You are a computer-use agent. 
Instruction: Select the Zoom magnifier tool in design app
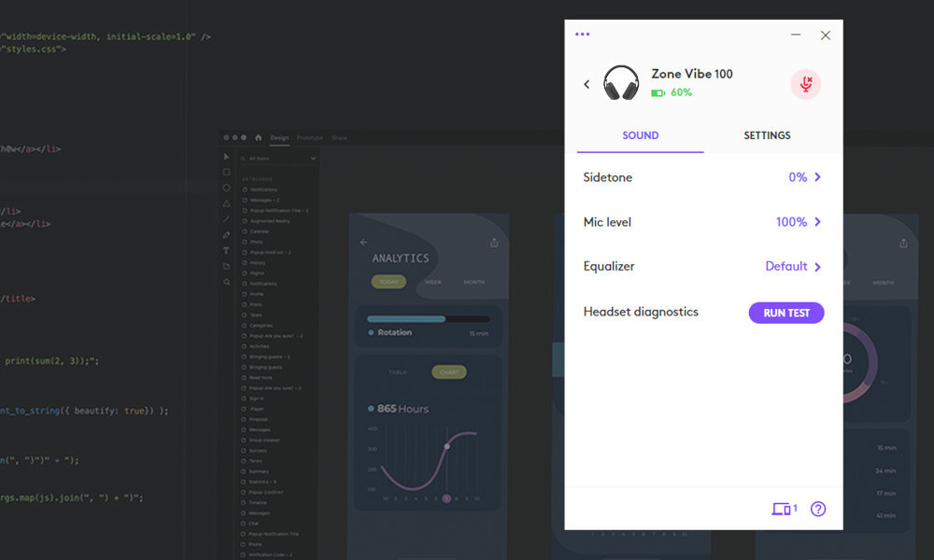[x=226, y=282]
